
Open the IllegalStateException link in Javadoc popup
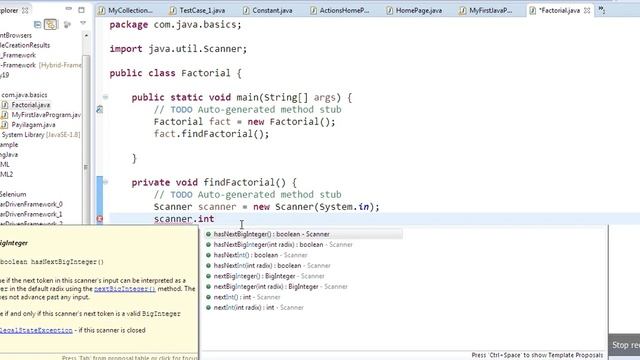(x=36, y=330)
